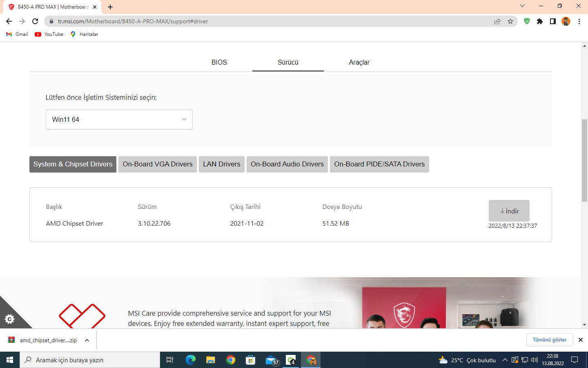Viewport: 588px width, 368px height.
Task: Go back to the previous page
Action: (x=9, y=21)
